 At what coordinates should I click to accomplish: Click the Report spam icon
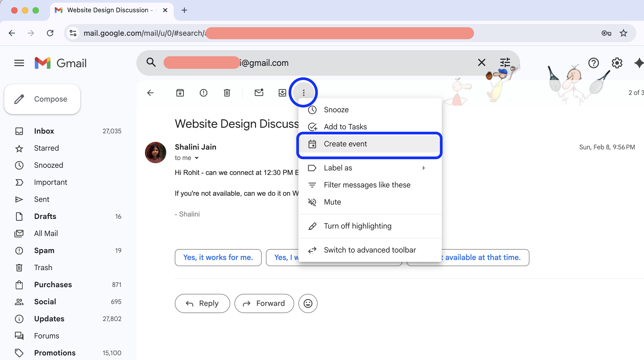pyautogui.click(x=204, y=93)
